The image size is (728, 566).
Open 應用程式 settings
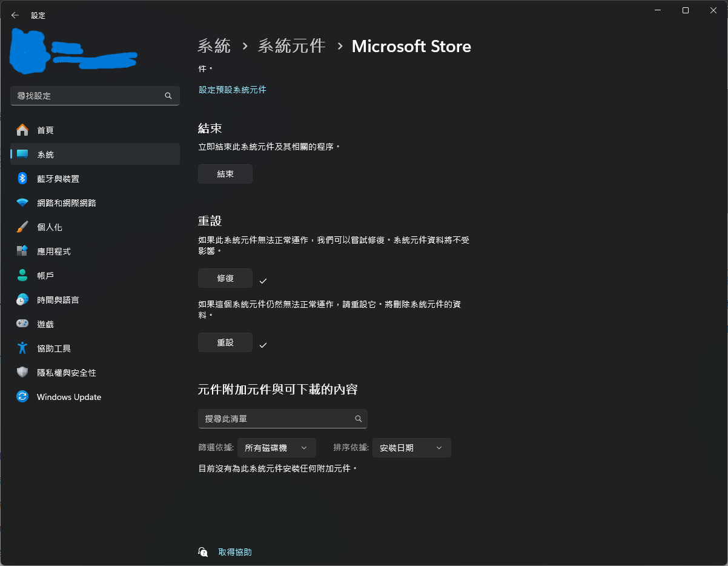pyautogui.click(x=95, y=251)
